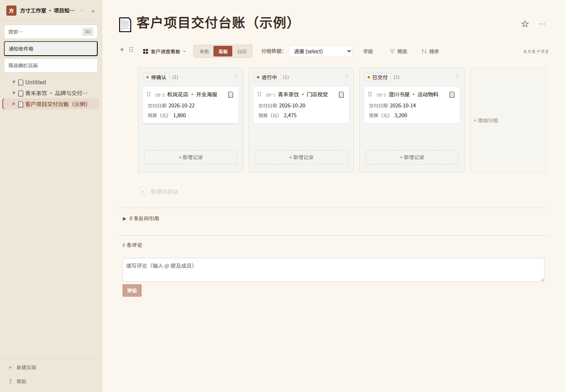Click the workspace logo 方 icon

click(x=11, y=11)
